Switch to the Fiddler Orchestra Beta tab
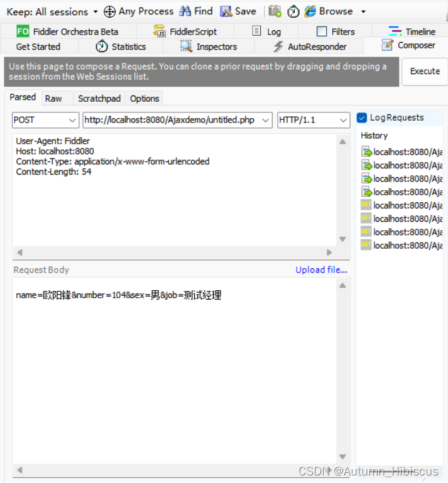448x483 pixels. pos(68,31)
